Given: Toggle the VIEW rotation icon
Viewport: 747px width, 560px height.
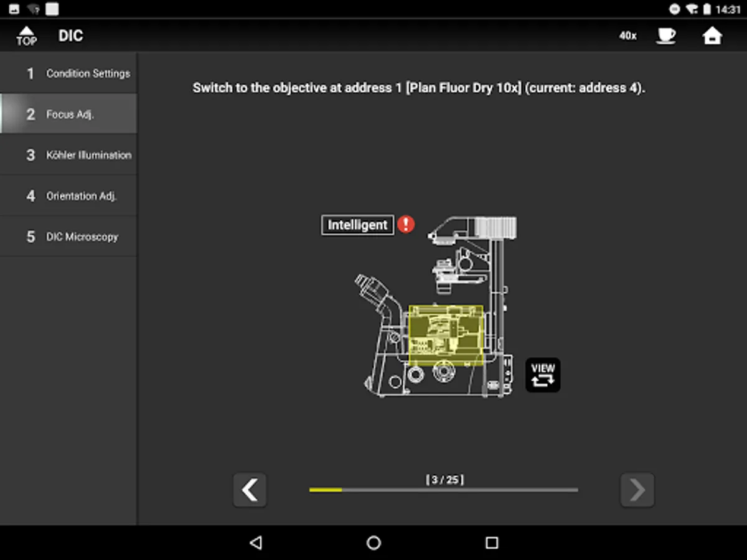Looking at the screenshot, I should point(542,375).
